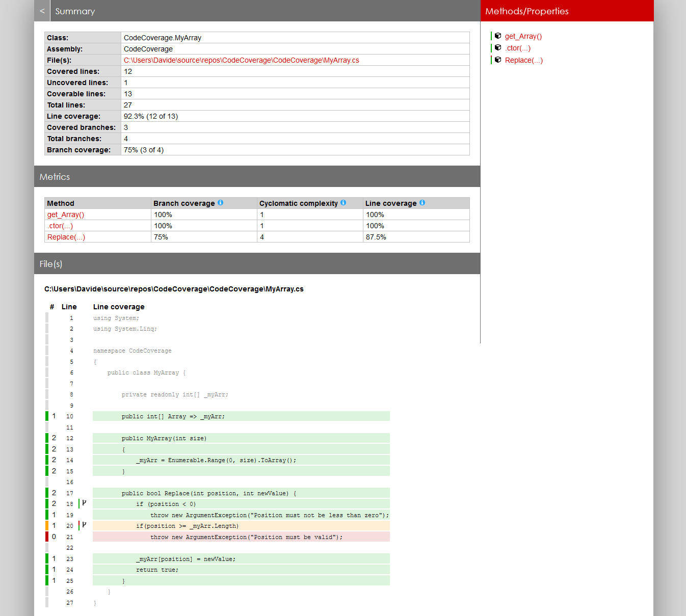Click the branch indicator icon on line 20
This screenshot has width=686, height=616.
(84, 525)
